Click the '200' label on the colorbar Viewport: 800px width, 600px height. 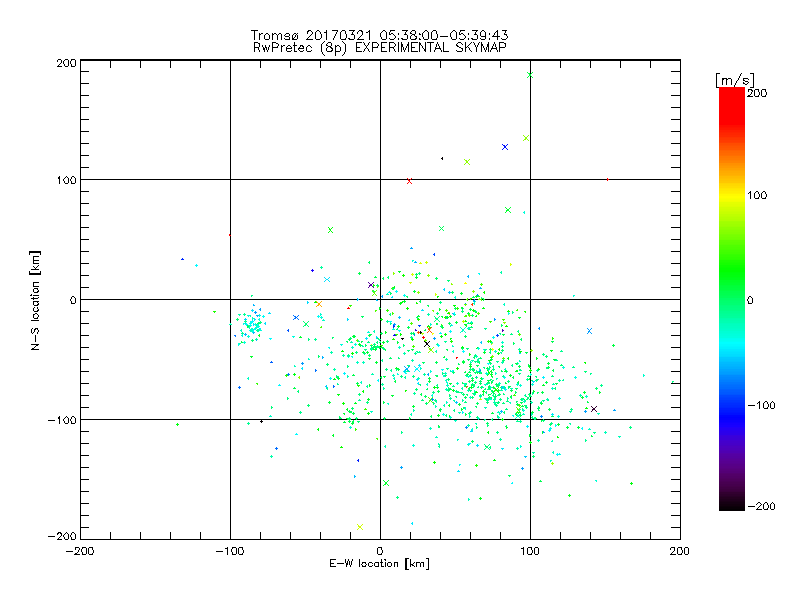(x=757, y=93)
